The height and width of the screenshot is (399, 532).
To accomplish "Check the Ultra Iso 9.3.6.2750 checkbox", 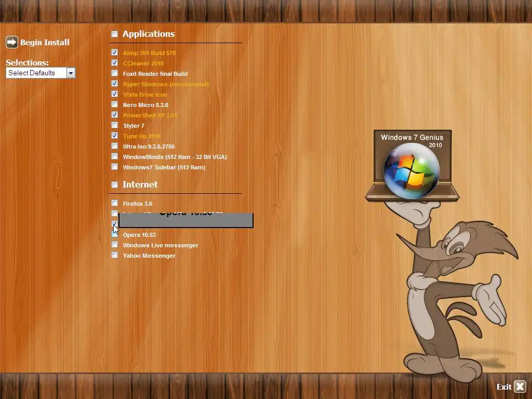I will pos(115,146).
